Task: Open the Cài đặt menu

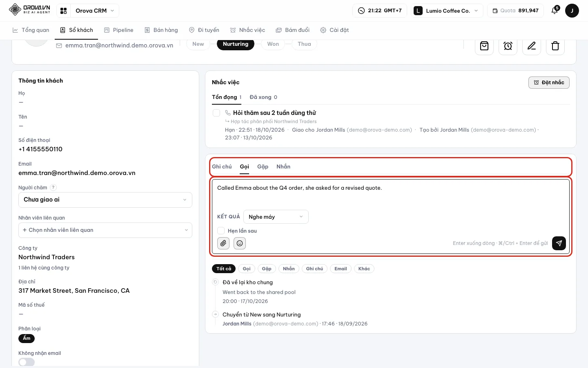Action: coord(334,30)
